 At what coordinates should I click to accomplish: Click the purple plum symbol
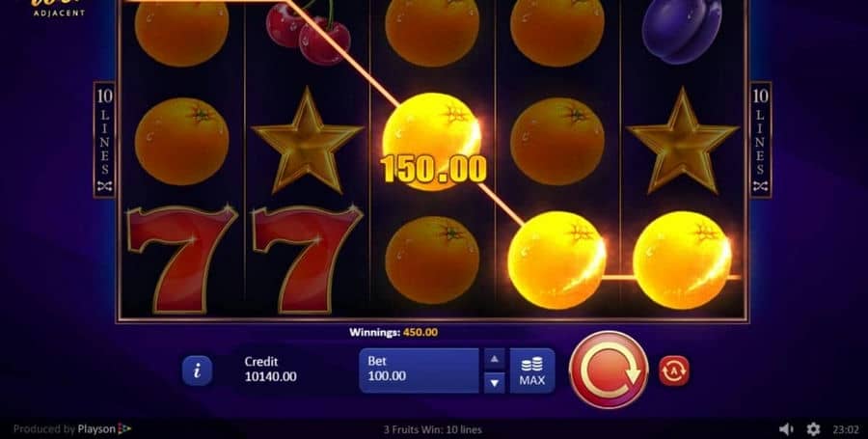(682, 31)
